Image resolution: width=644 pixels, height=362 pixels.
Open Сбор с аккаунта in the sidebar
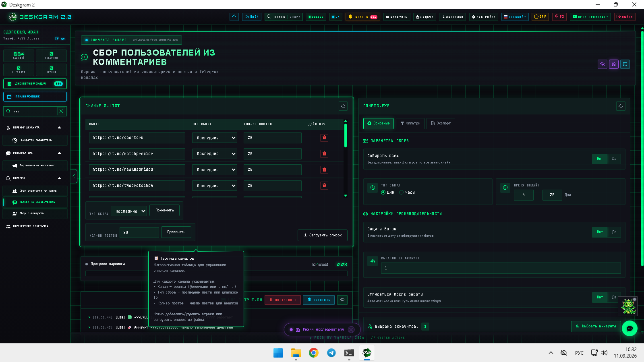pyautogui.click(x=35, y=213)
